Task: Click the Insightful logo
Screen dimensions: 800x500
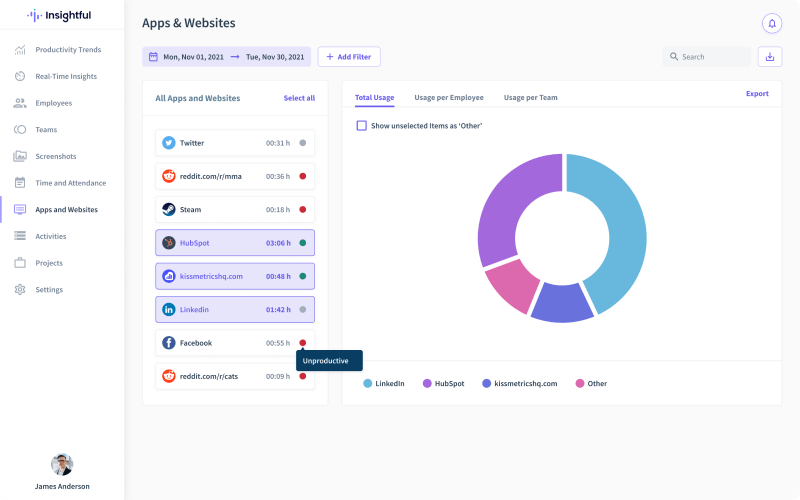Action: point(61,15)
